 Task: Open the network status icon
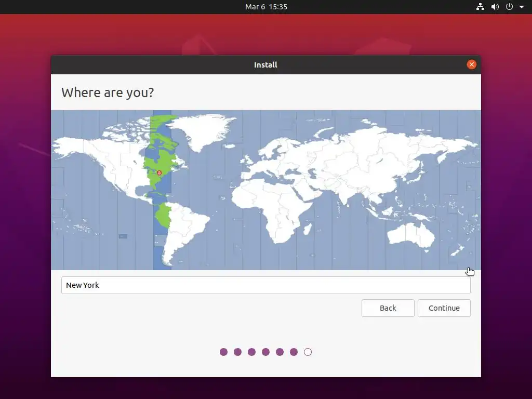(480, 7)
